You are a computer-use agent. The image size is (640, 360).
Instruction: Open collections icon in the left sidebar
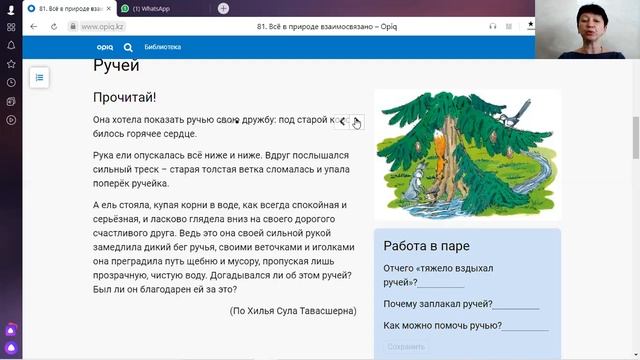[x=11, y=101]
